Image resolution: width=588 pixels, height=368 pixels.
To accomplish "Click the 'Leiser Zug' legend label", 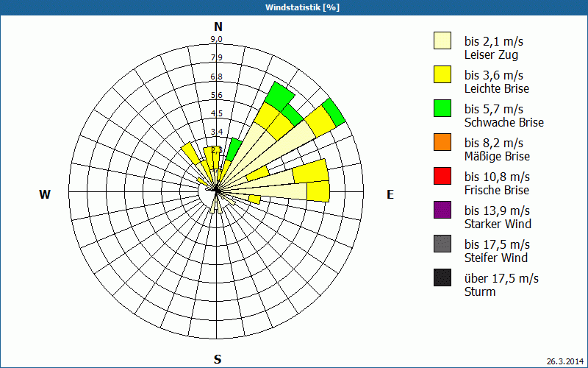I will pyautogui.click(x=491, y=55).
